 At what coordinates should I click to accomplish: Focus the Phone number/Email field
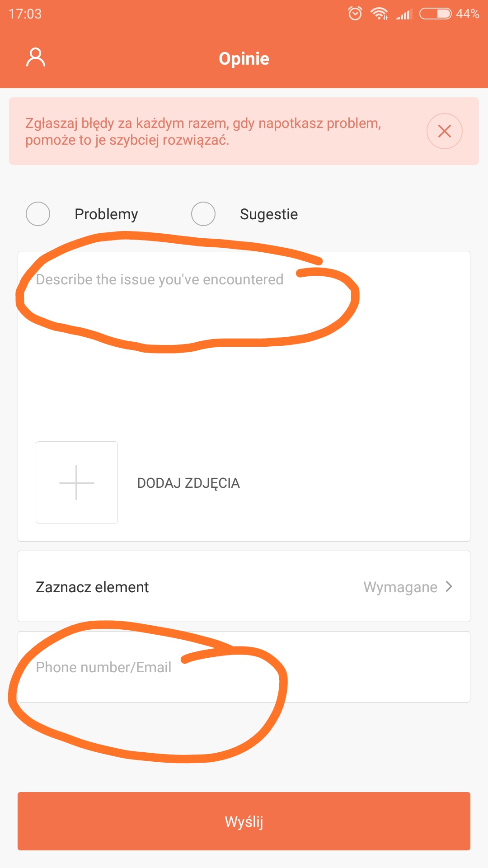point(244,667)
